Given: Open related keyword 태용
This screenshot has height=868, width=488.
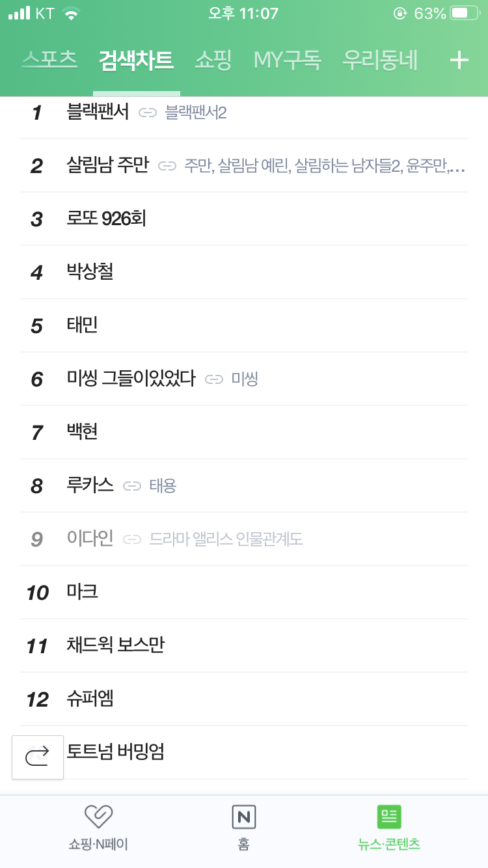Looking at the screenshot, I should click(x=163, y=486).
